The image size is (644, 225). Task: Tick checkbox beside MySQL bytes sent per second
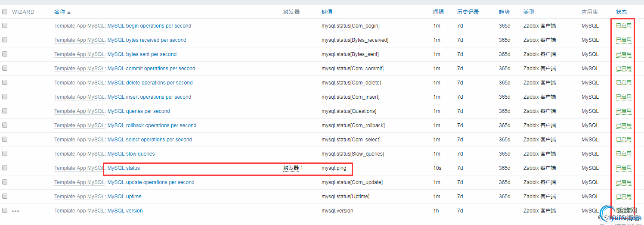[5, 54]
